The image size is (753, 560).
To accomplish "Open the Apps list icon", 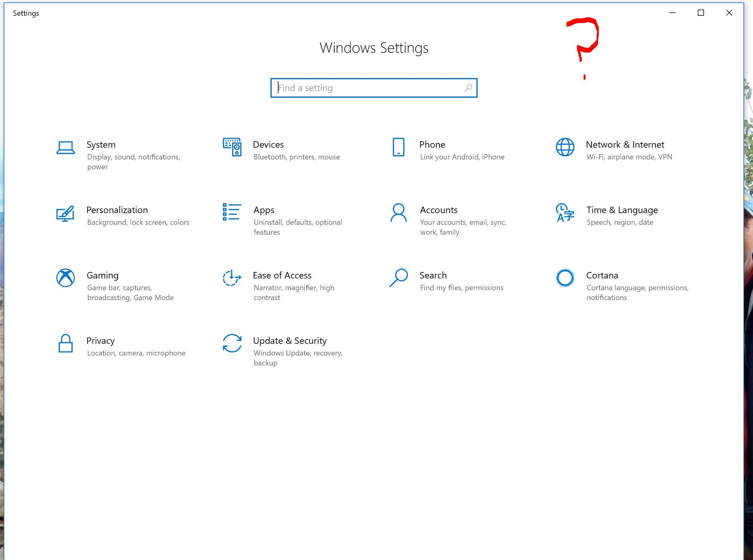I will coord(232,212).
